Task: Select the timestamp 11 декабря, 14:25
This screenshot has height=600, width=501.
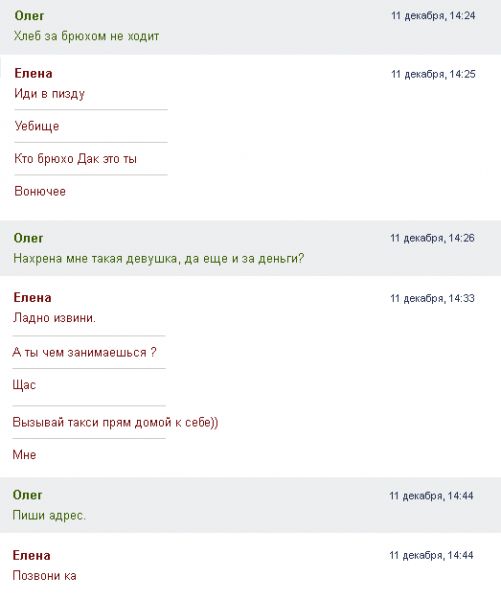Action: tap(433, 74)
